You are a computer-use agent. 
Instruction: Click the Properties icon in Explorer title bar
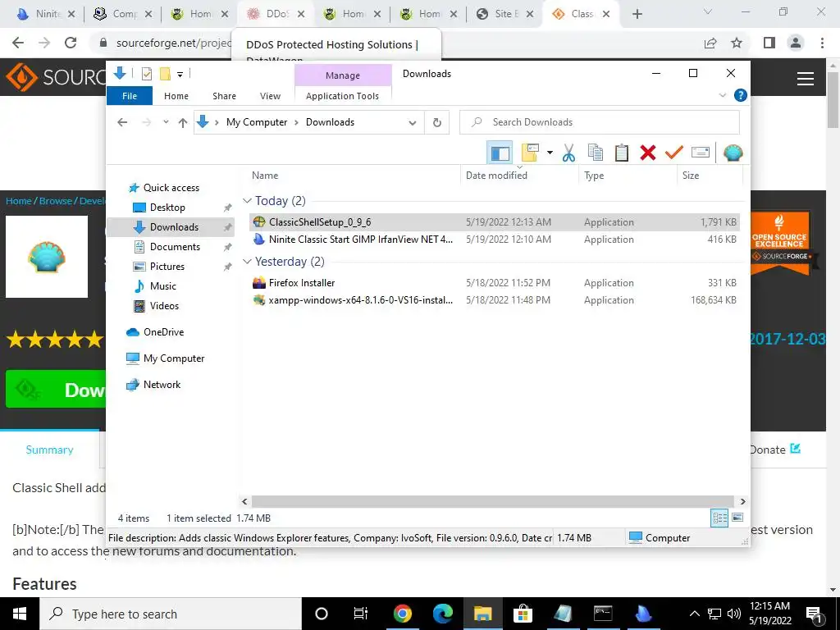pos(146,74)
